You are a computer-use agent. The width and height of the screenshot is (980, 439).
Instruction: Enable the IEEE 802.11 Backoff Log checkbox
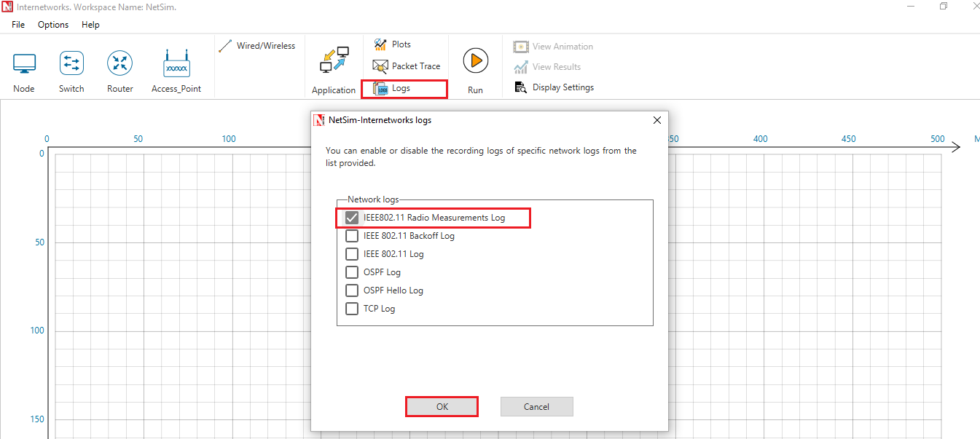click(352, 236)
